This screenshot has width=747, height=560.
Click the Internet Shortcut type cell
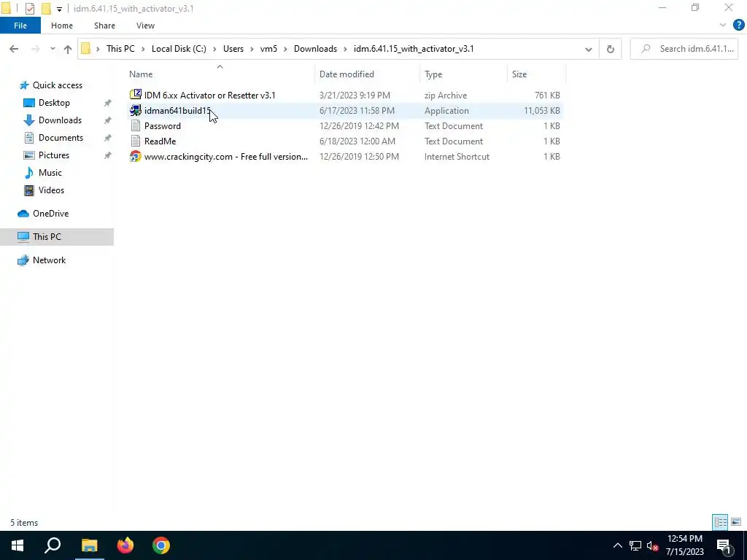[457, 156]
